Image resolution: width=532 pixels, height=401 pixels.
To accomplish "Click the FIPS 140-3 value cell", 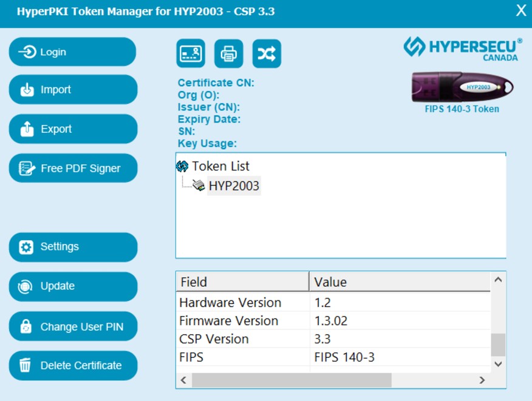I will tap(400, 357).
